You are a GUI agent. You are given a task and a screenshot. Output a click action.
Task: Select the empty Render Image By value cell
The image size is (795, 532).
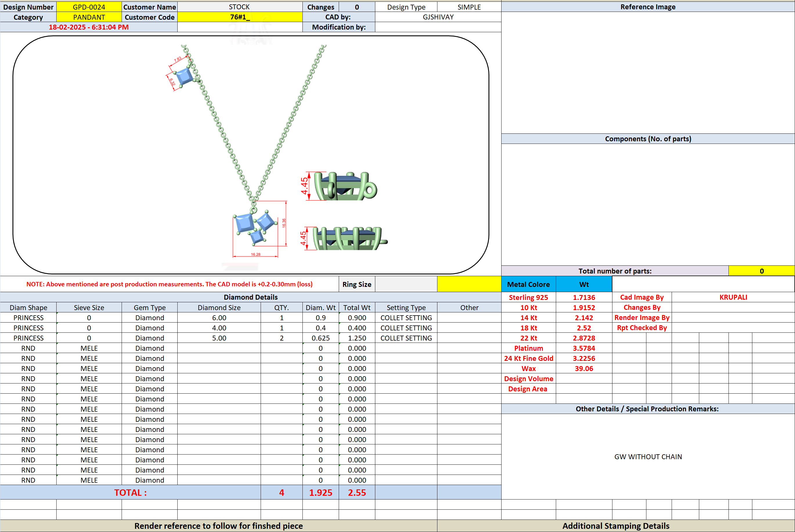coord(733,318)
